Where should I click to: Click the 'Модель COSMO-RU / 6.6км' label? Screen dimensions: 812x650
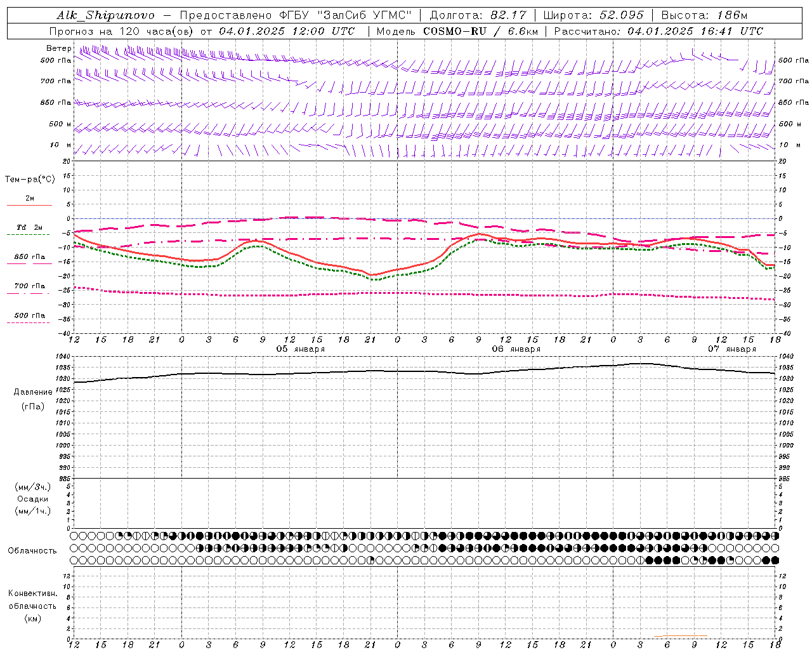click(457, 31)
